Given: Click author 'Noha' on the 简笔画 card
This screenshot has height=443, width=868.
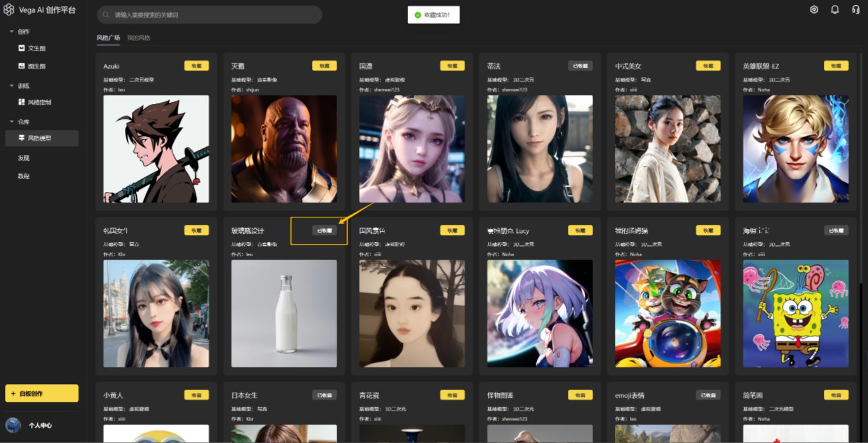Looking at the screenshot, I should (764, 419).
